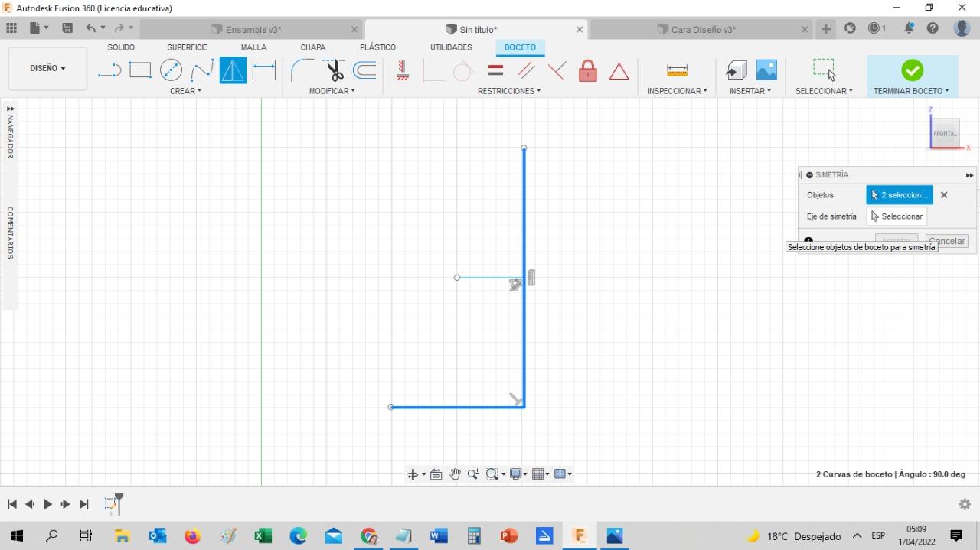Apply the Perpendicular constraint icon
Image resolution: width=980 pixels, height=550 pixels.
[433, 71]
